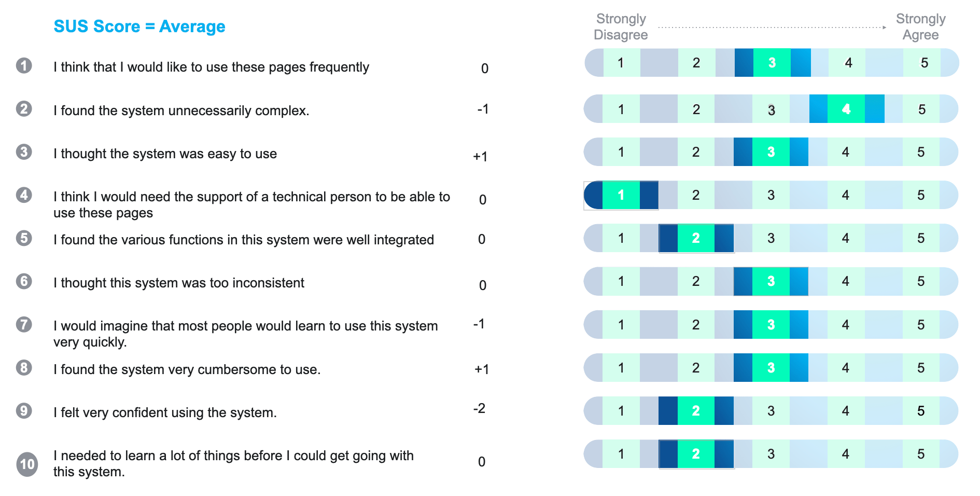Choose rating 4 for "easy to use"
The image size is (980, 496).
(845, 152)
